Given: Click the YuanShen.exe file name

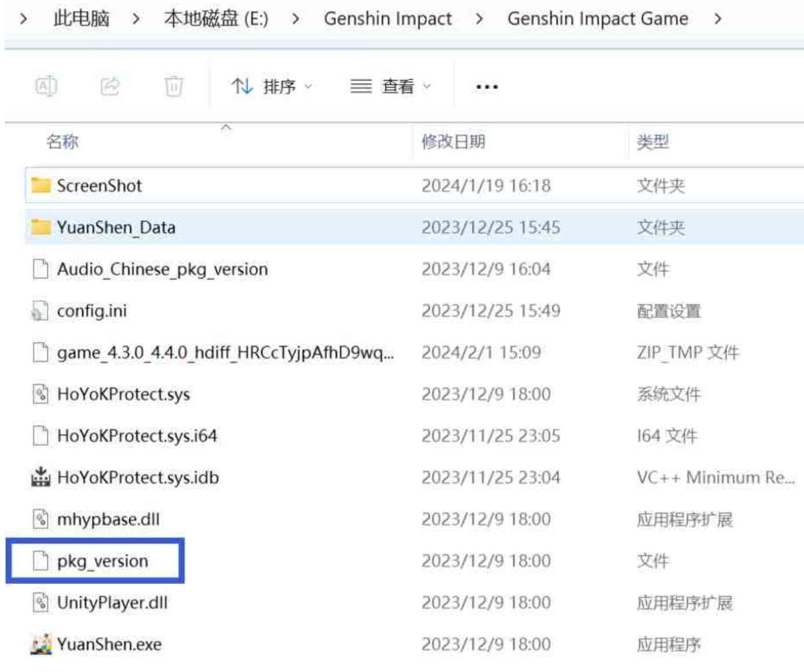Looking at the screenshot, I should (x=109, y=644).
